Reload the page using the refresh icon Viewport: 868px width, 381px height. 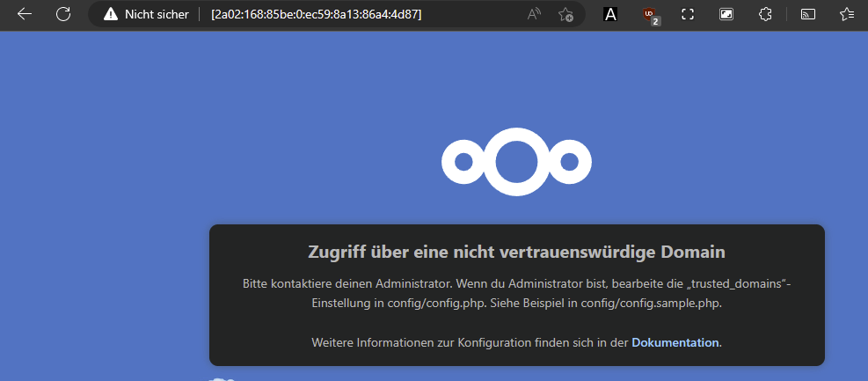[x=63, y=14]
